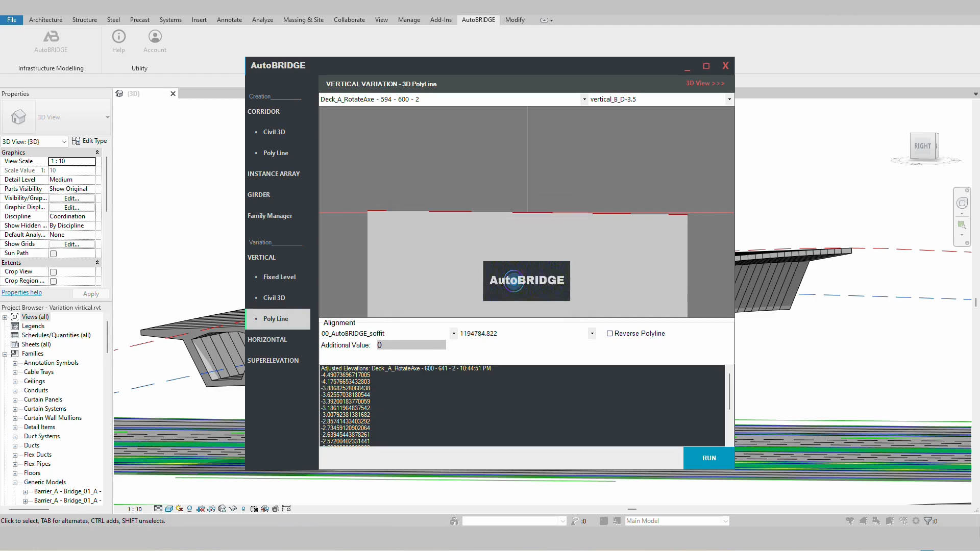The height and width of the screenshot is (551, 980).
Task: Toggle Show Analytical Model icon
Action: (x=265, y=509)
